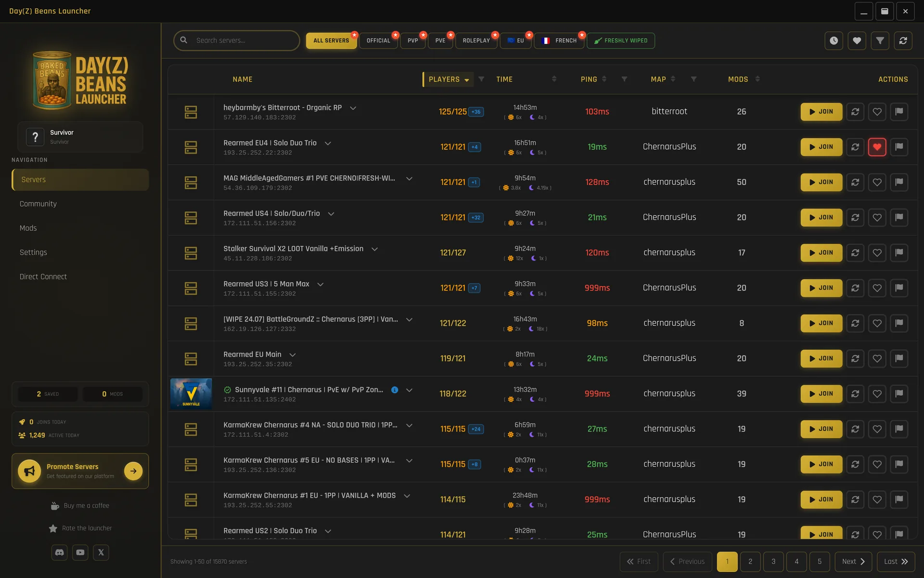The image size is (924, 578).
Task: Expand Rearmed EU4 server details chevron
Action: click(328, 143)
